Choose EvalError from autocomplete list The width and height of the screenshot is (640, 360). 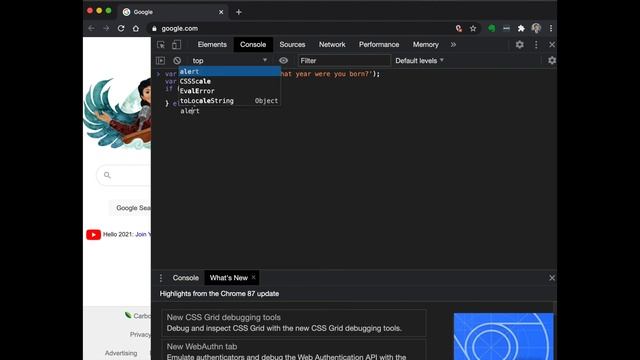(229, 91)
